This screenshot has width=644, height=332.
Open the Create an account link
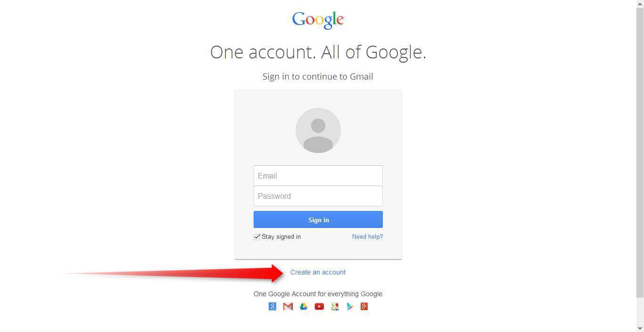(x=318, y=272)
